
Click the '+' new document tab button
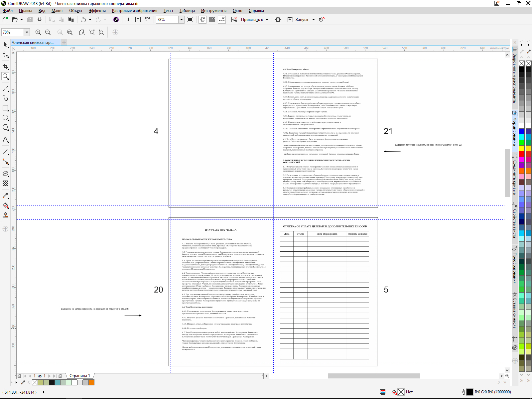(64, 42)
